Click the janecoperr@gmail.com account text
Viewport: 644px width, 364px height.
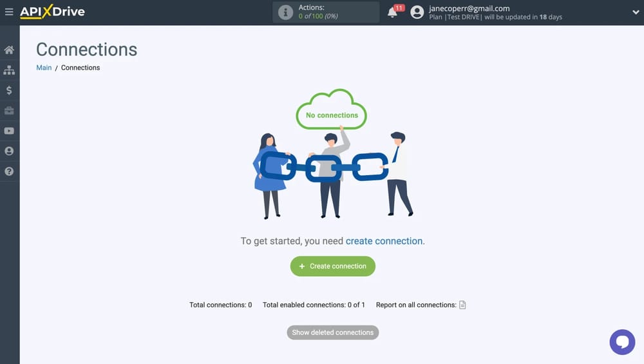469,8
